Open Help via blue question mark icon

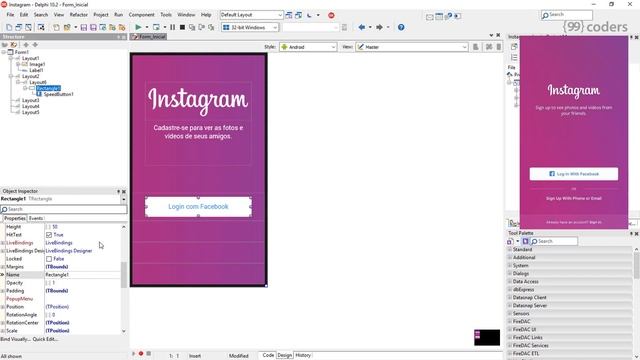[401, 27]
